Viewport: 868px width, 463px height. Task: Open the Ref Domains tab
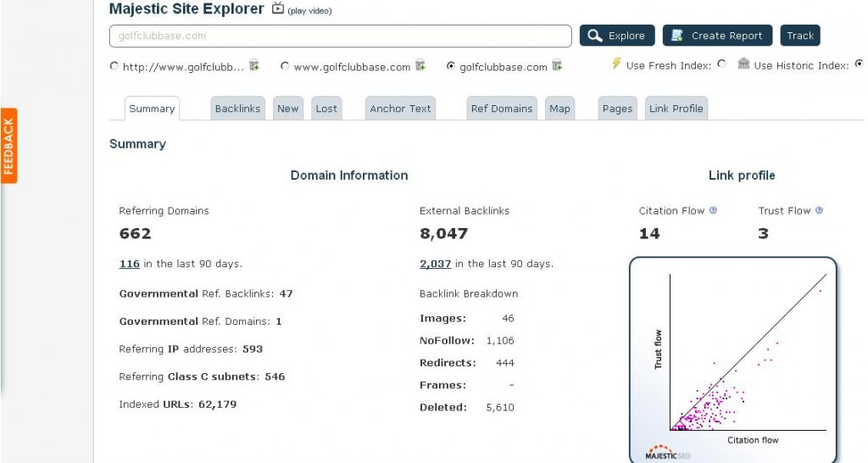click(x=502, y=109)
